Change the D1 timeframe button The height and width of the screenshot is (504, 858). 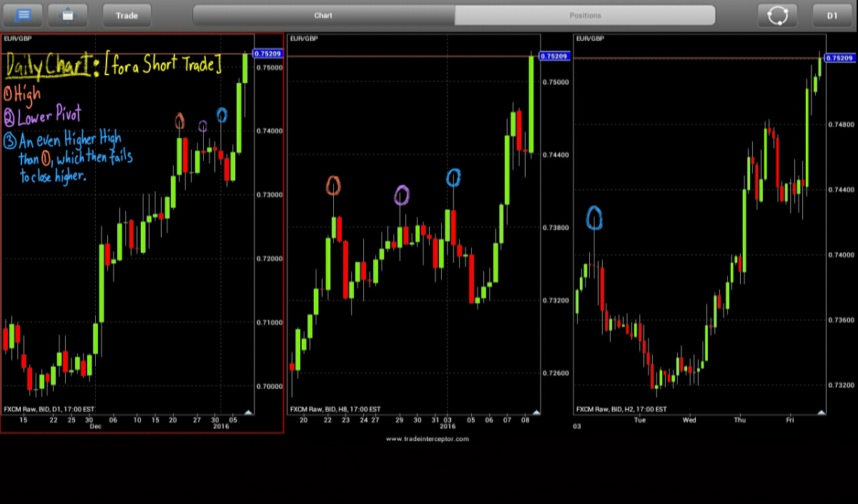(x=832, y=15)
